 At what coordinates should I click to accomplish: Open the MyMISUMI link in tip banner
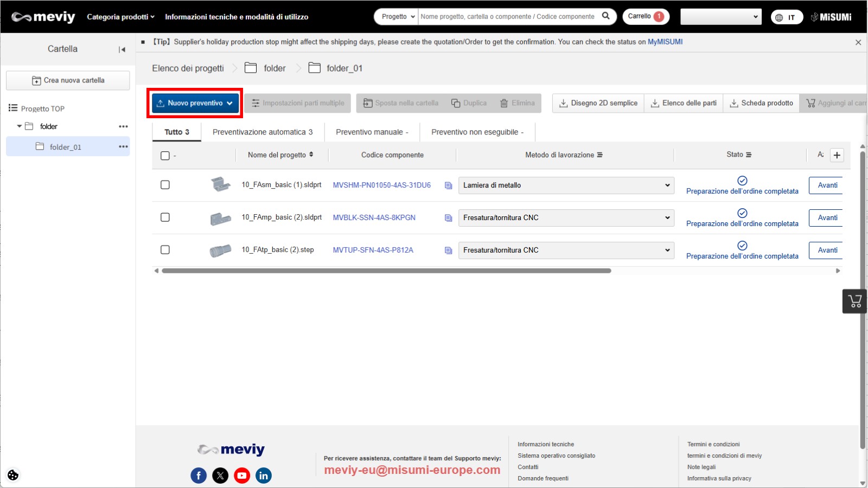tap(665, 42)
